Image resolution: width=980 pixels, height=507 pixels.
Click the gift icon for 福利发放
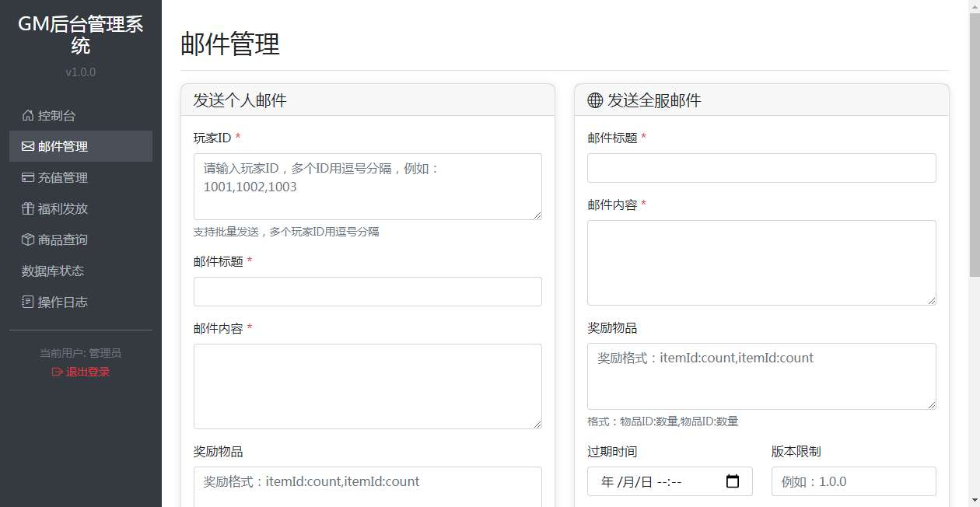click(28, 209)
